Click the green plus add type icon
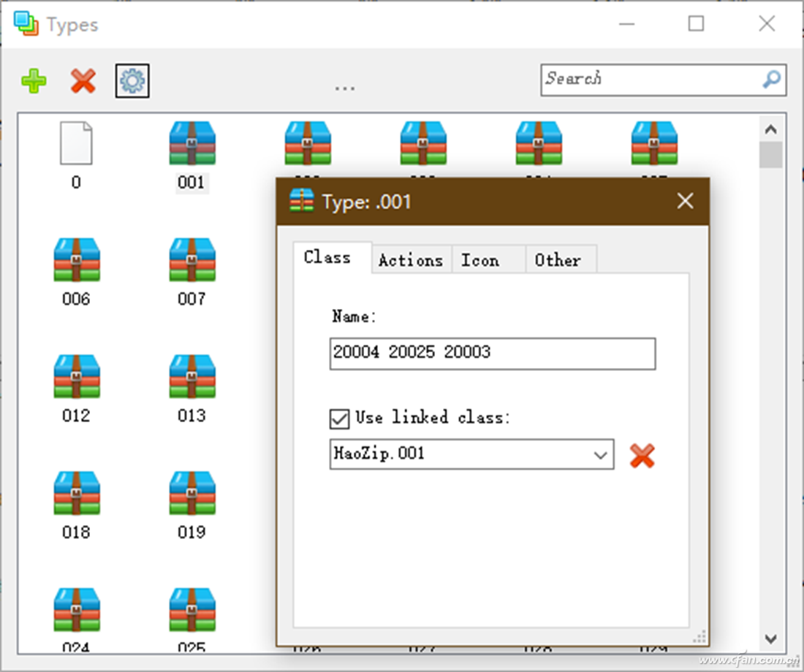The width and height of the screenshot is (804, 672). pyautogui.click(x=34, y=81)
